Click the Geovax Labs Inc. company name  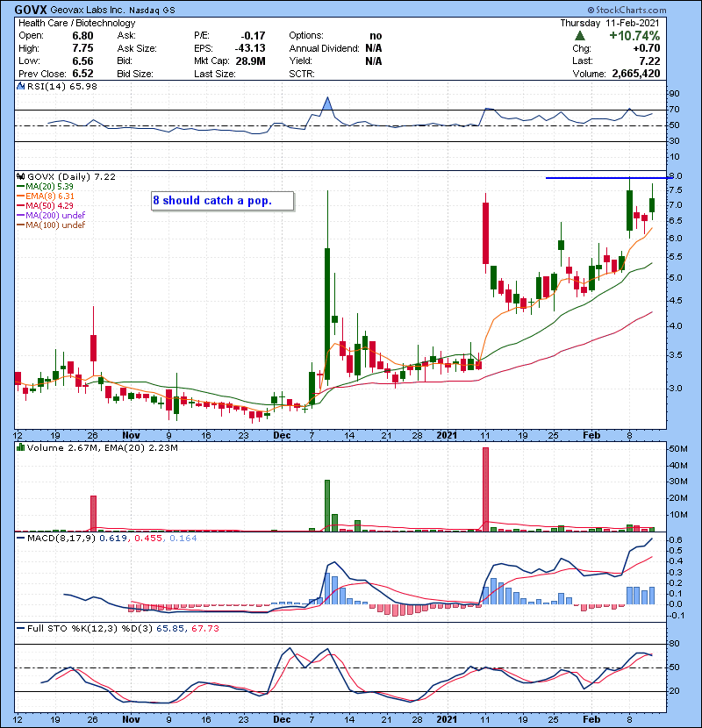[88, 10]
